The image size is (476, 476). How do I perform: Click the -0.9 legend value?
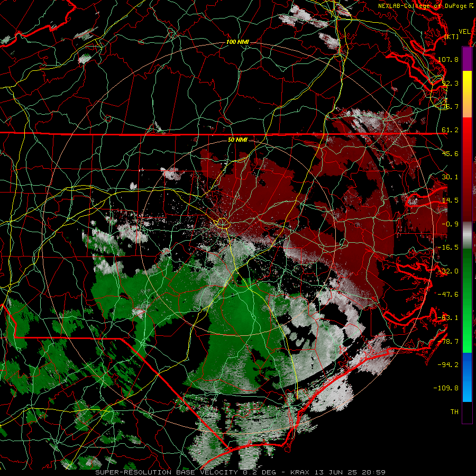450,224
